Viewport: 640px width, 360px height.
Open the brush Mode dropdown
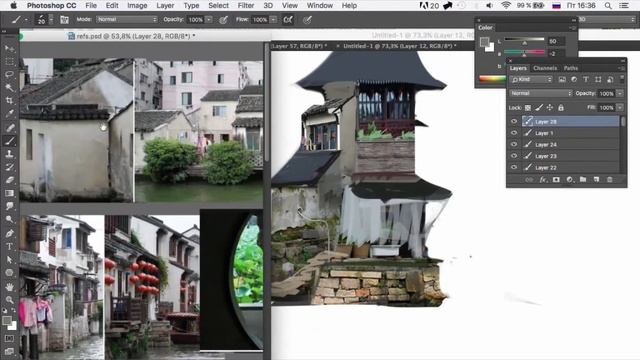(127, 19)
